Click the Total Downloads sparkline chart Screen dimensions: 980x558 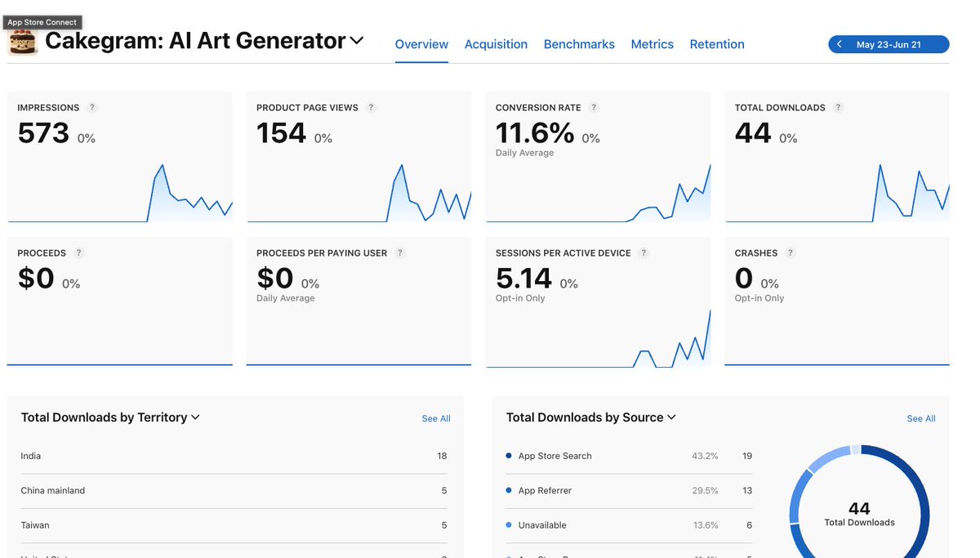point(837,193)
